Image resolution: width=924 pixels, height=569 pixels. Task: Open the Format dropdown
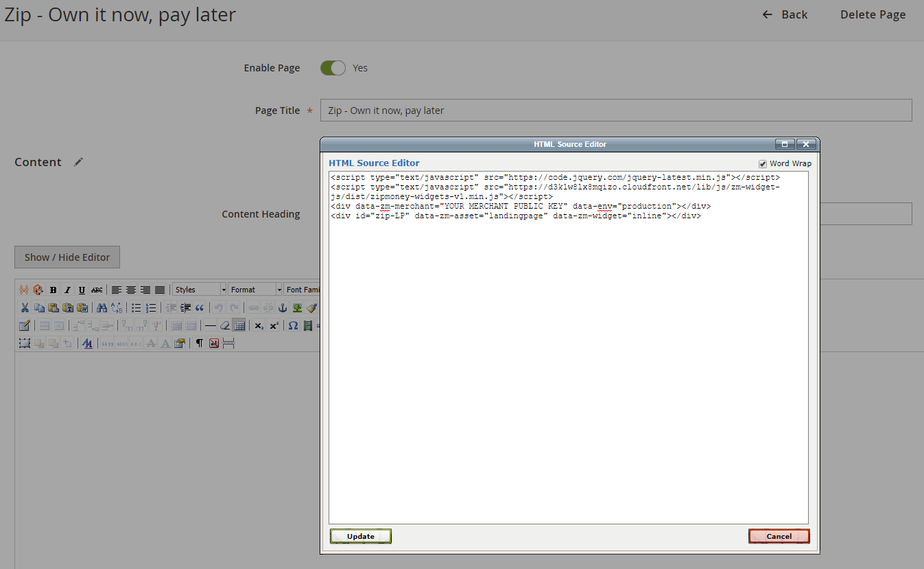pyautogui.click(x=255, y=290)
